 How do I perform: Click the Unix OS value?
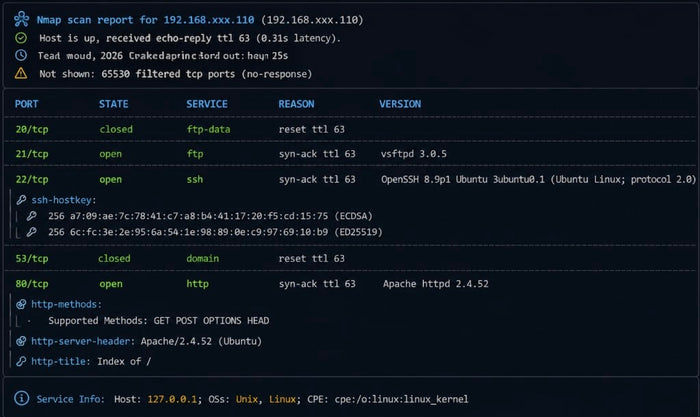248,399
